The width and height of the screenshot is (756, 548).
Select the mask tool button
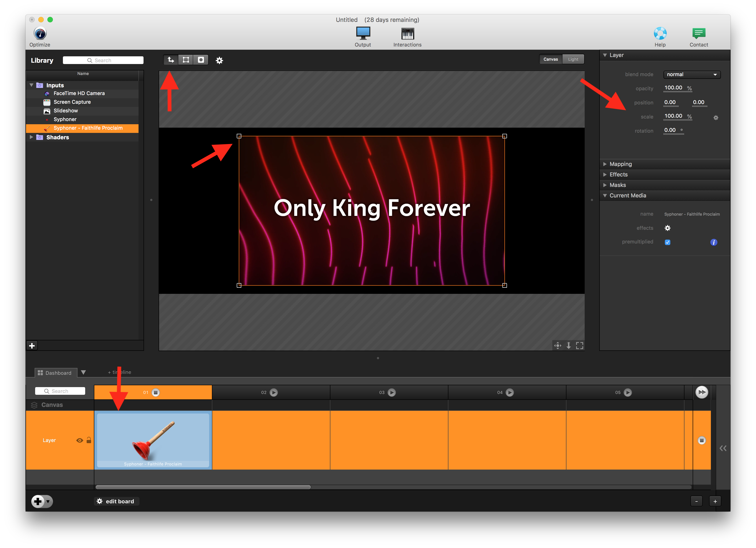(x=201, y=60)
